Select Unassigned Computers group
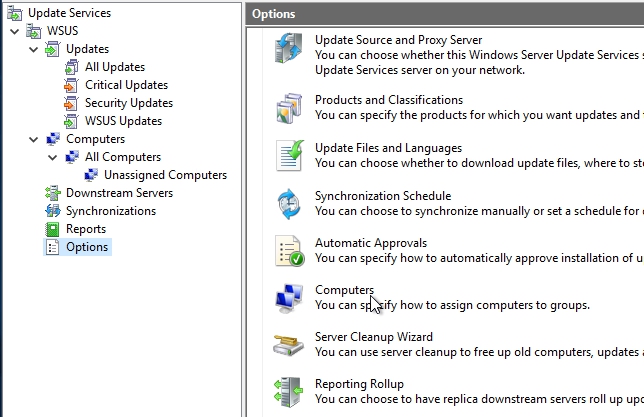 click(165, 175)
